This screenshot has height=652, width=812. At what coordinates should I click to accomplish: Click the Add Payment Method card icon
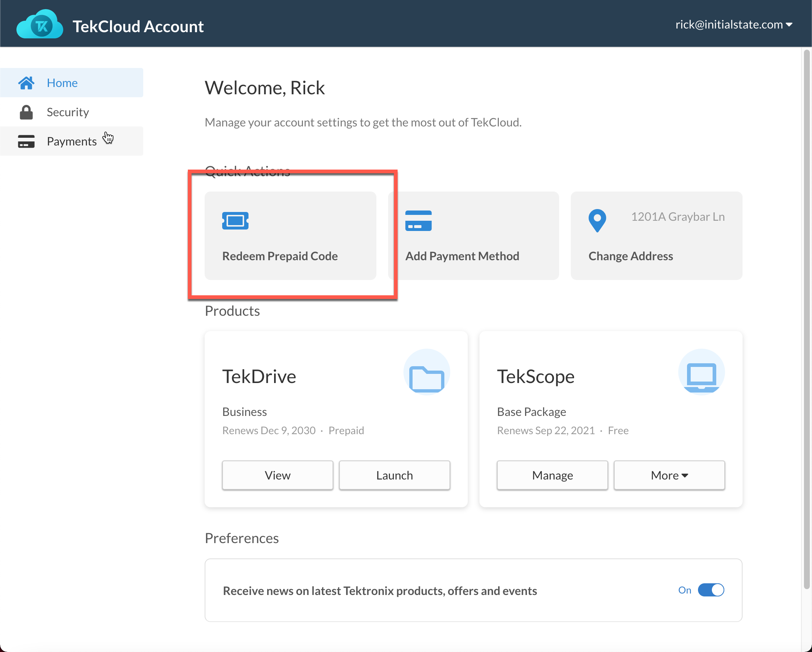pyautogui.click(x=418, y=221)
